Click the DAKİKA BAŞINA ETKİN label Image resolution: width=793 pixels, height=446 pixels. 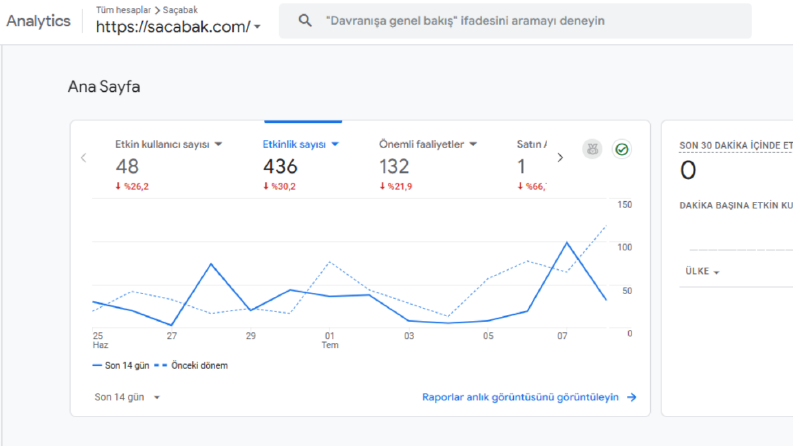736,205
